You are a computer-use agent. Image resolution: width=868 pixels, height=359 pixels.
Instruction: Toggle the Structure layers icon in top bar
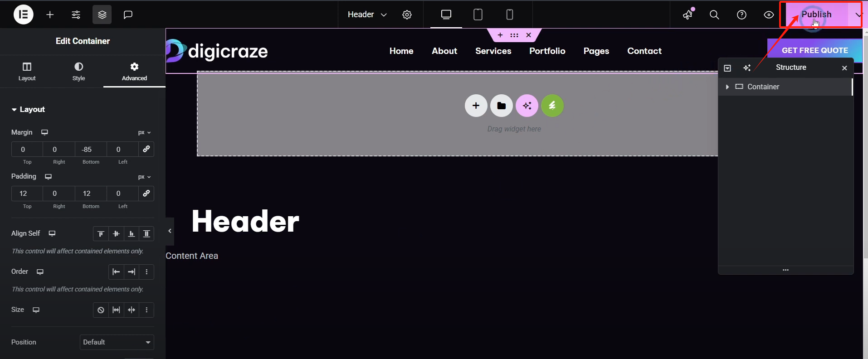click(102, 15)
